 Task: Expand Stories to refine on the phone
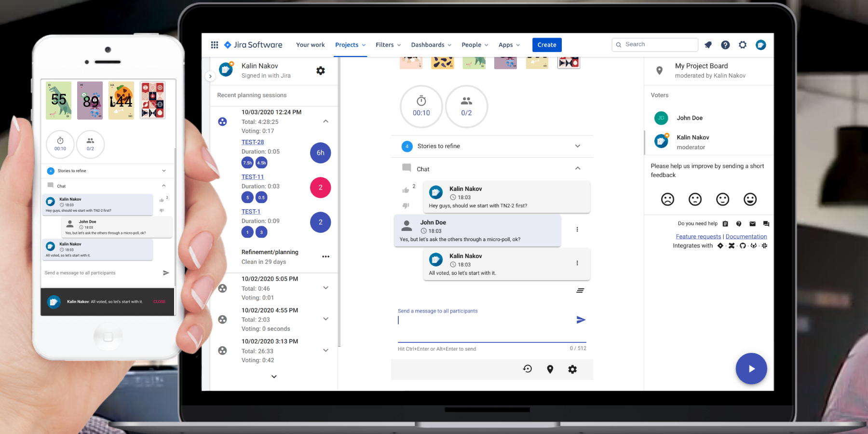click(x=164, y=171)
